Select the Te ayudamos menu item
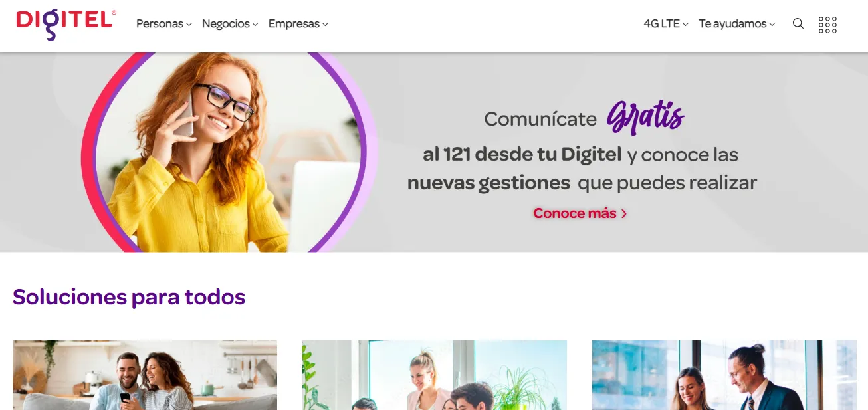The width and height of the screenshot is (868, 410). (733, 24)
